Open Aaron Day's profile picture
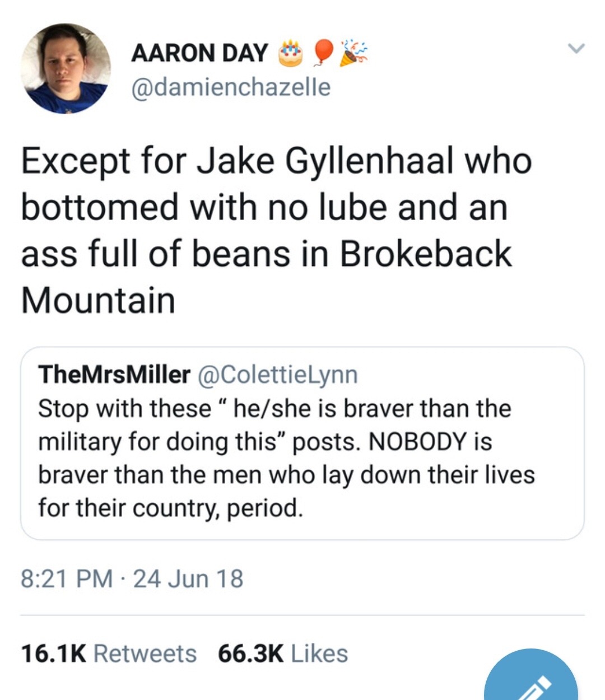605x700 pixels. click(x=66, y=68)
